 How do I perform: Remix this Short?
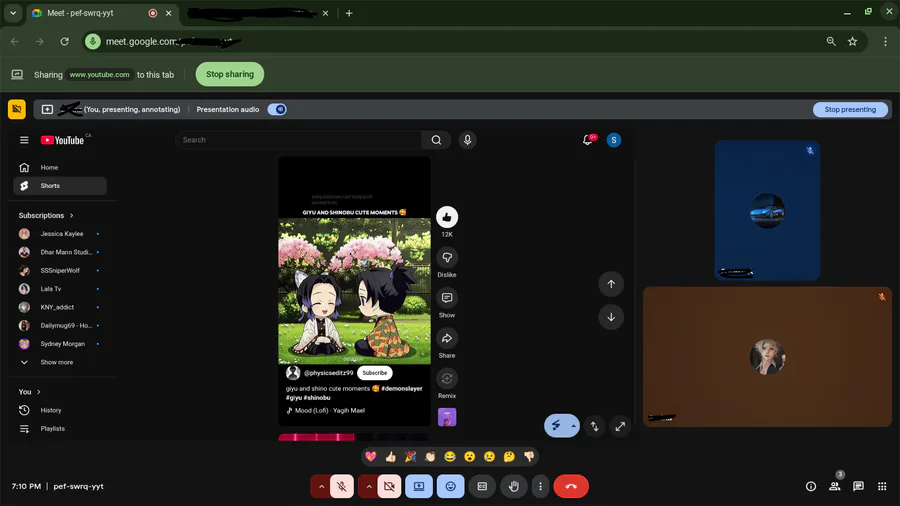click(x=447, y=379)
